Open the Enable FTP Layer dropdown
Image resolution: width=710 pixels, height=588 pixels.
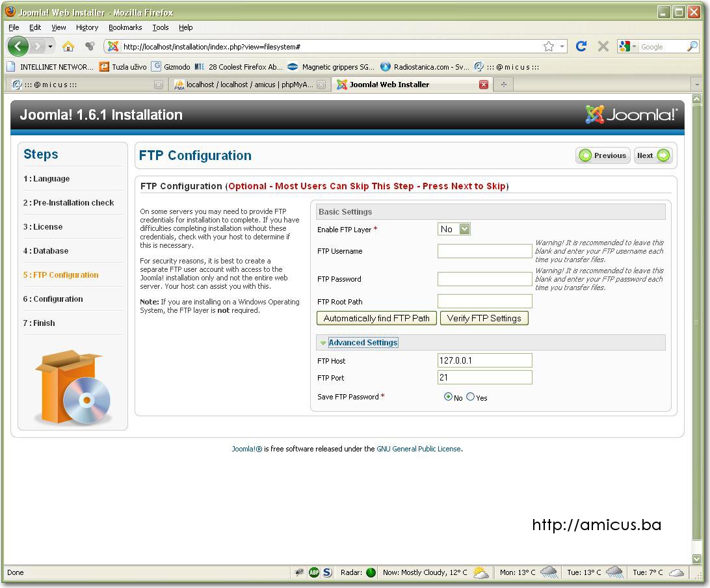[454, 229]
